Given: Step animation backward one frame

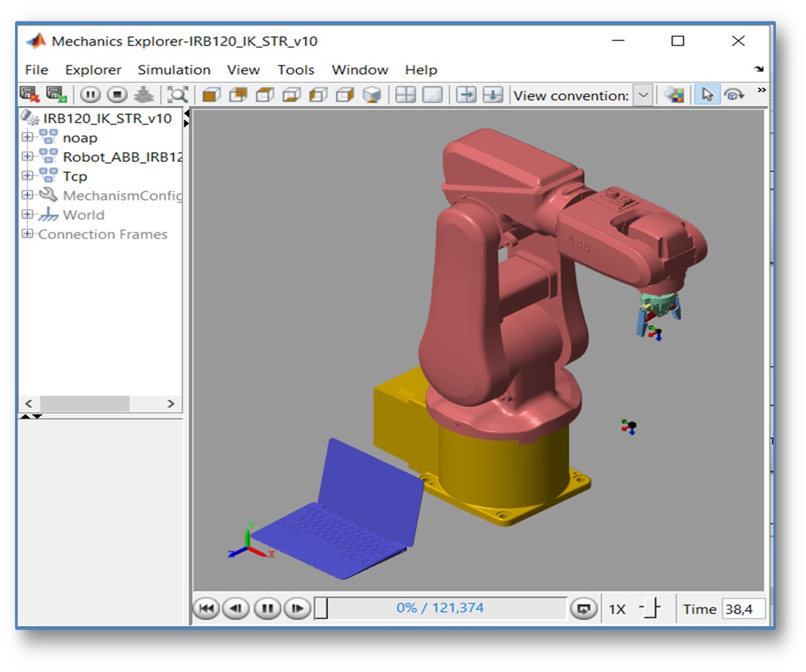Looking at the screenshot, I should pyautogui.click(x=236, y=609).
